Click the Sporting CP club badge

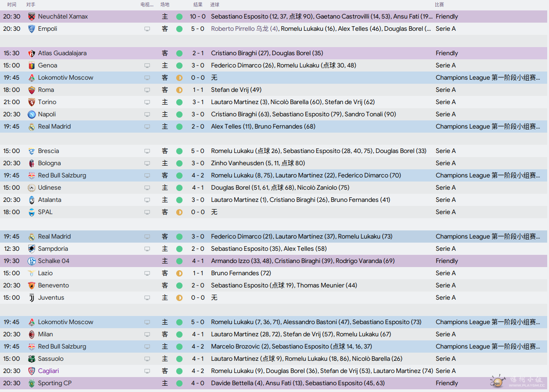click(x=31, y=383)
